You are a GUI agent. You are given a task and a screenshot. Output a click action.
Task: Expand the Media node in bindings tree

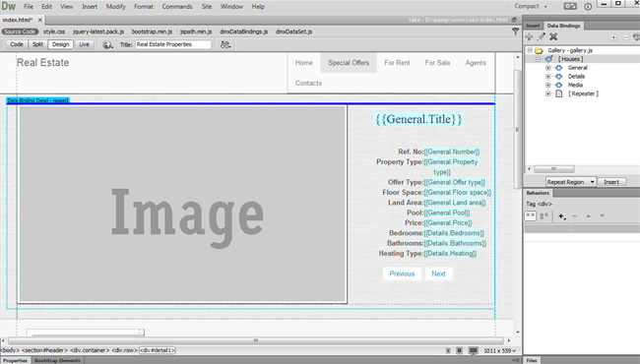click(x=548, y=85)
